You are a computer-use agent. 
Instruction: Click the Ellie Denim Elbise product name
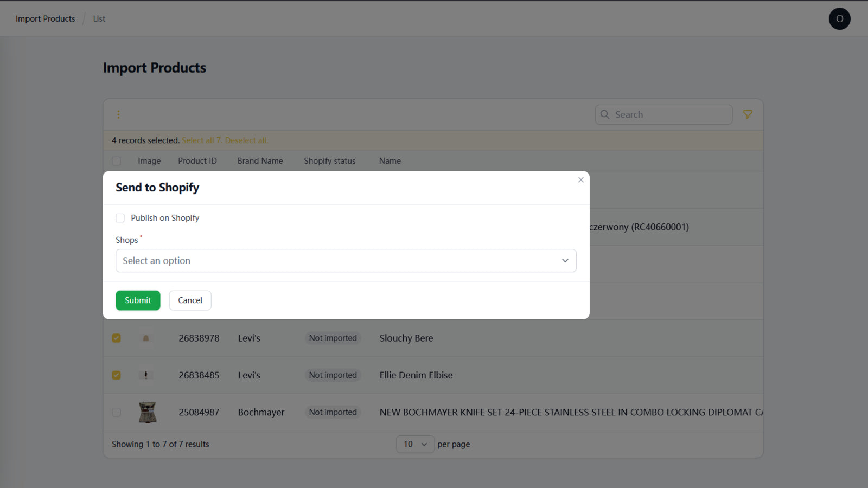coord(416,375)
